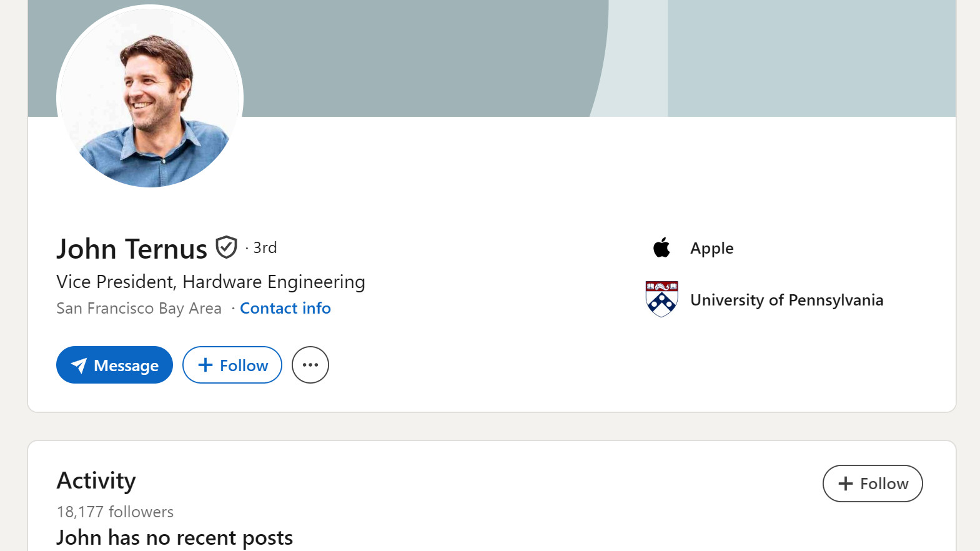Toggle Follow for John Ternus

click(232, 365)
